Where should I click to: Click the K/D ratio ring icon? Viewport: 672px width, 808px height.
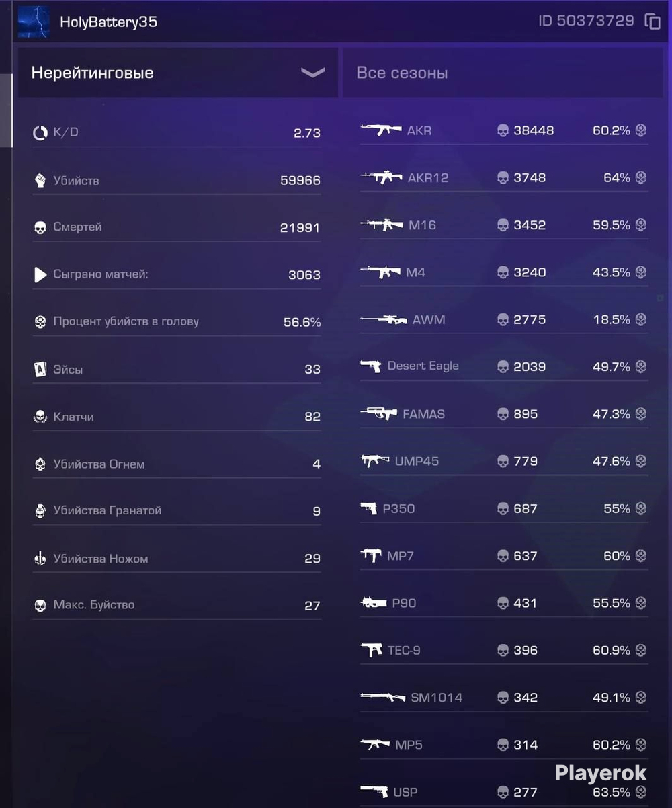40,133
